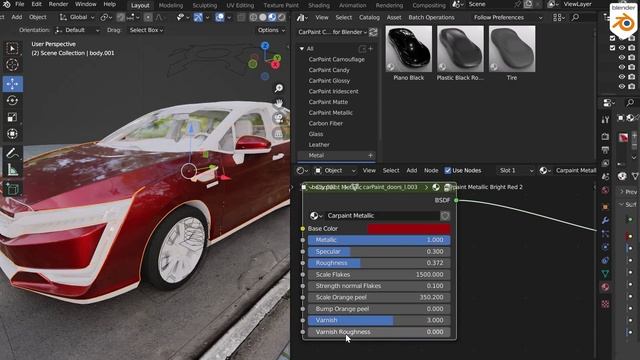The height and width of the screenshot is (360, 640).
Task: Click the asset browser search icon
Action: (x=575, y=18)
